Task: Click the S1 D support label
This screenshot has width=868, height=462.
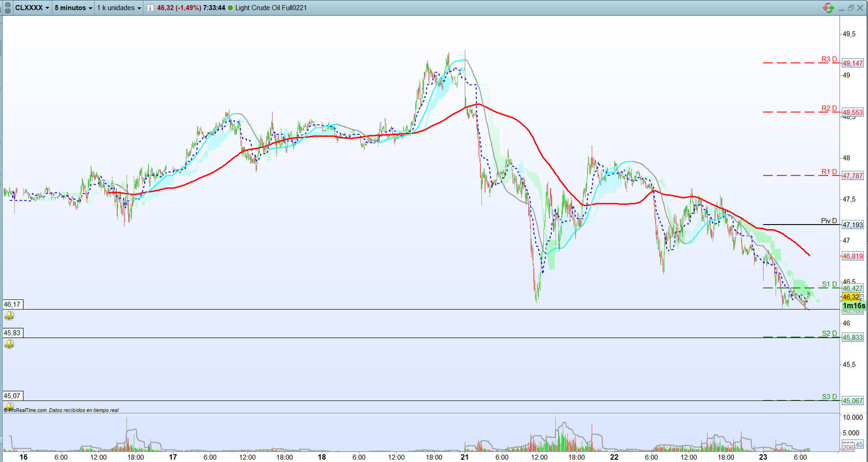Action: point(830,284)
